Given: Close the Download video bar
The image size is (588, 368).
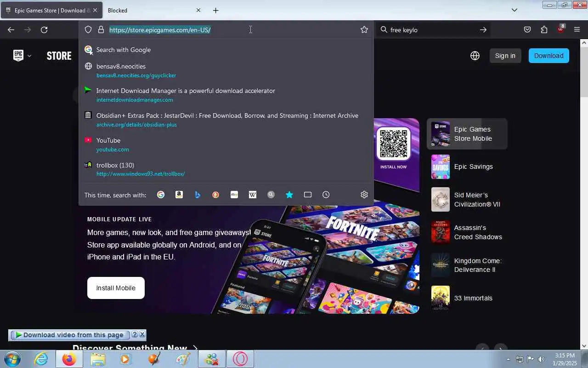Looking at the screenshot, I should pyautogui.click(x=142, y=335).
